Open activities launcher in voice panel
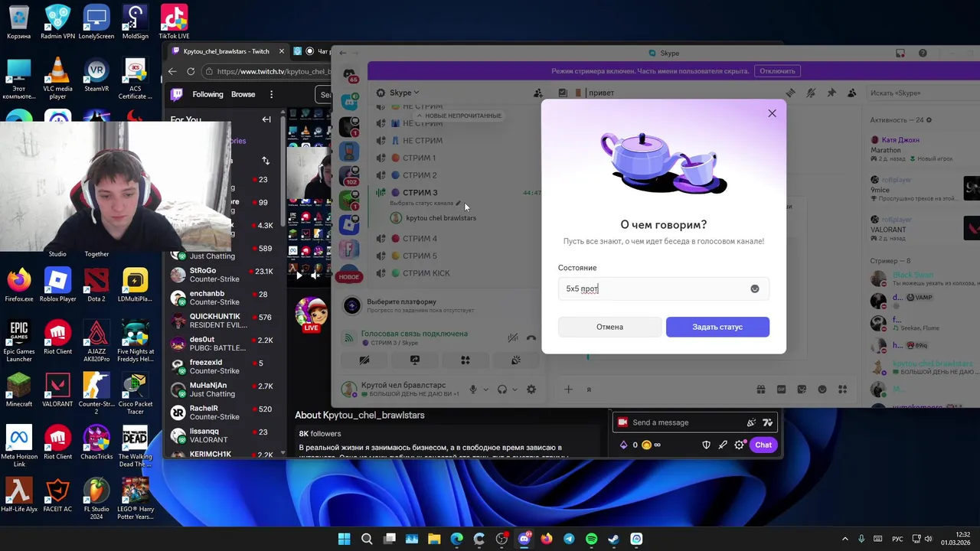980x551 pixels. [x=465, y=360]
